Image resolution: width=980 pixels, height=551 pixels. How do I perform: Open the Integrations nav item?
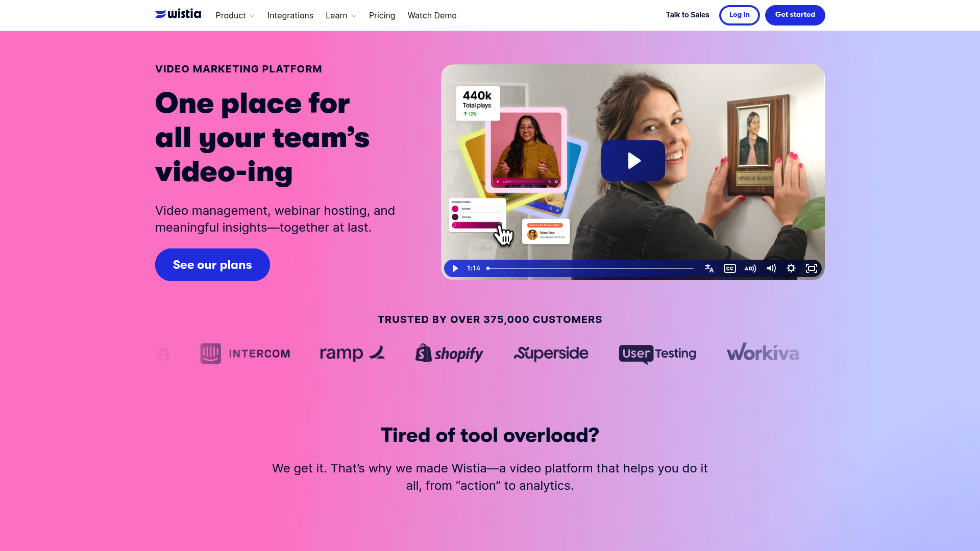click(x=290, y=15)
